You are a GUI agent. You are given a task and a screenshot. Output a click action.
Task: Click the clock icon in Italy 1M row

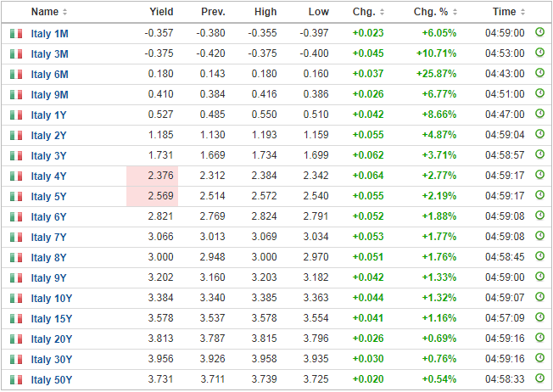click(540, 32)
